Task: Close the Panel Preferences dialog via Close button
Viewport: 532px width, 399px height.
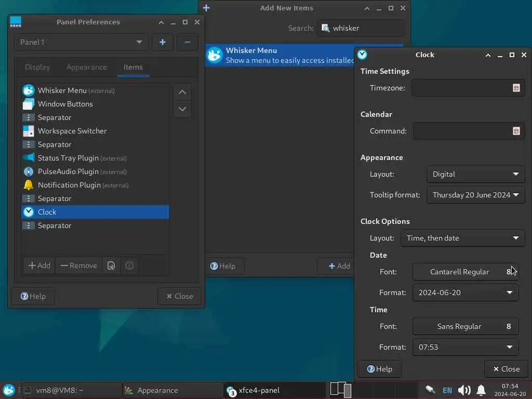Action: coord(179,296)
